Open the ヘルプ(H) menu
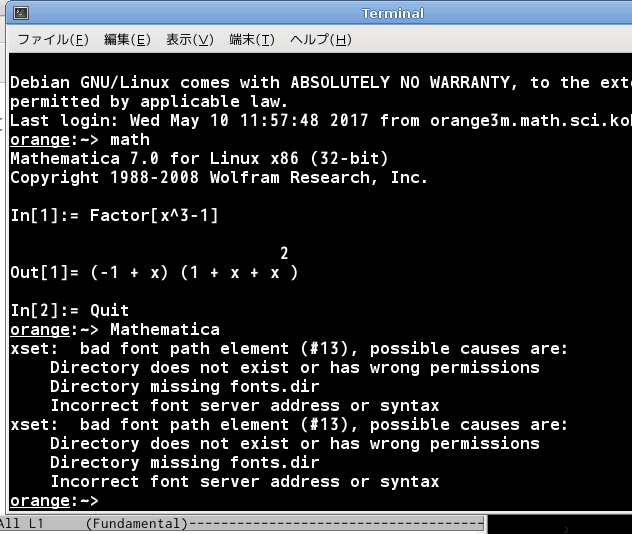Screen dimensions: 632x534 [x=321, y=39]
